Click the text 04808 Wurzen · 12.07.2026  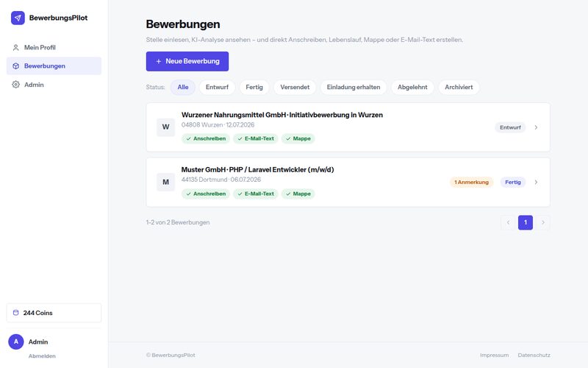218,124
